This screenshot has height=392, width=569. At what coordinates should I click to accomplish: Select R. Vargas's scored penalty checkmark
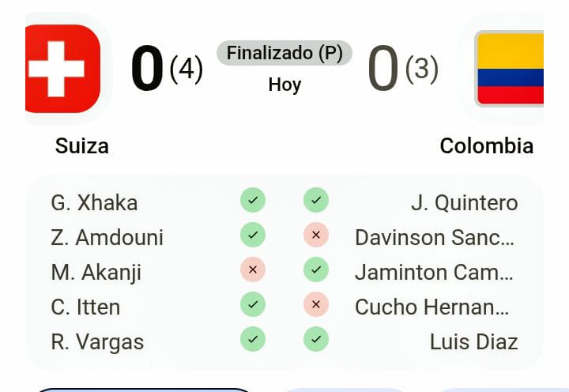(253, 339)
